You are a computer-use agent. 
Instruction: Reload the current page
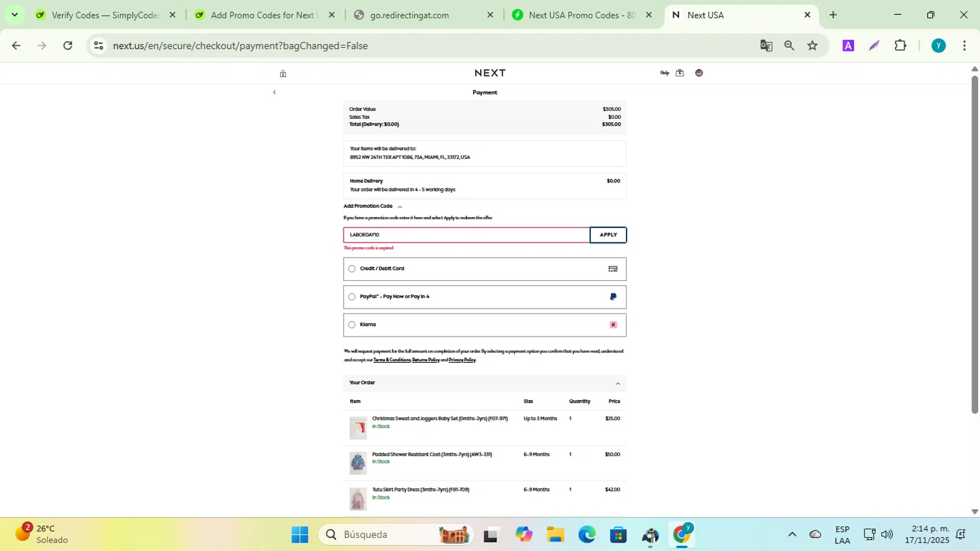(68, 46)
